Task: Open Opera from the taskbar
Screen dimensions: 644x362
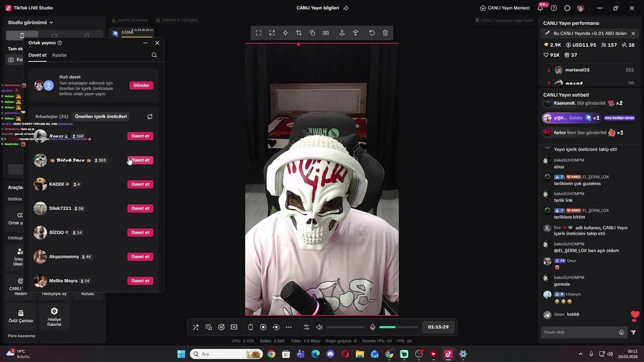Action: tap(345, 354)
